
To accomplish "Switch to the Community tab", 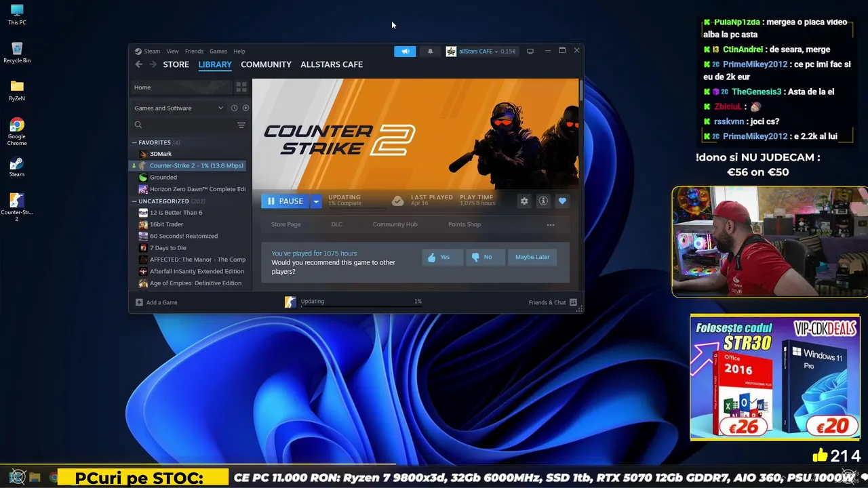I will 266,64.
